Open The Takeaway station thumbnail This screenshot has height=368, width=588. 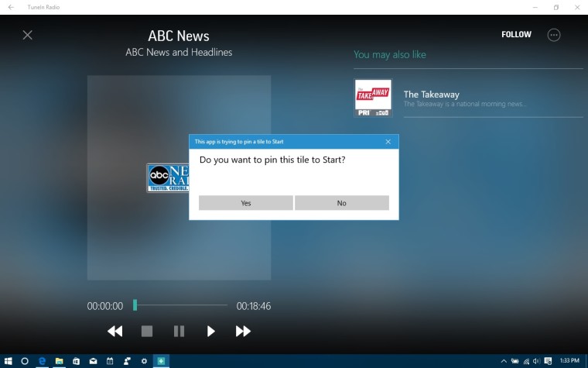(x=373, y=98)
